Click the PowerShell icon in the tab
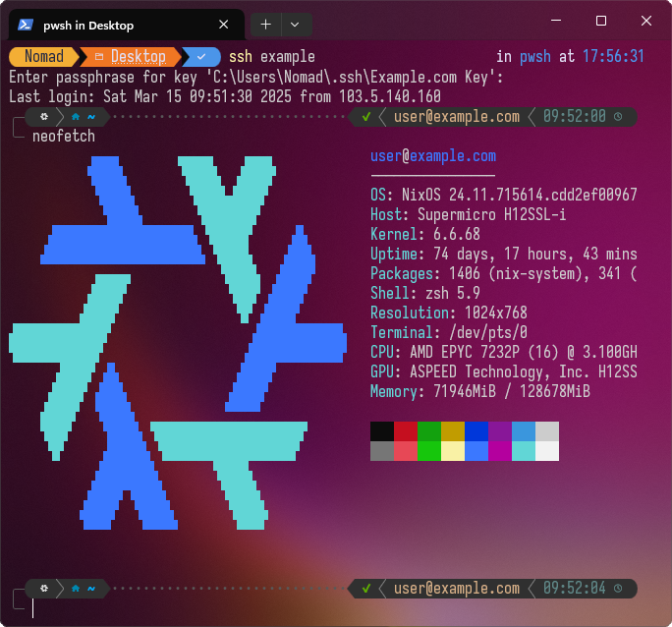 (26, 25)
